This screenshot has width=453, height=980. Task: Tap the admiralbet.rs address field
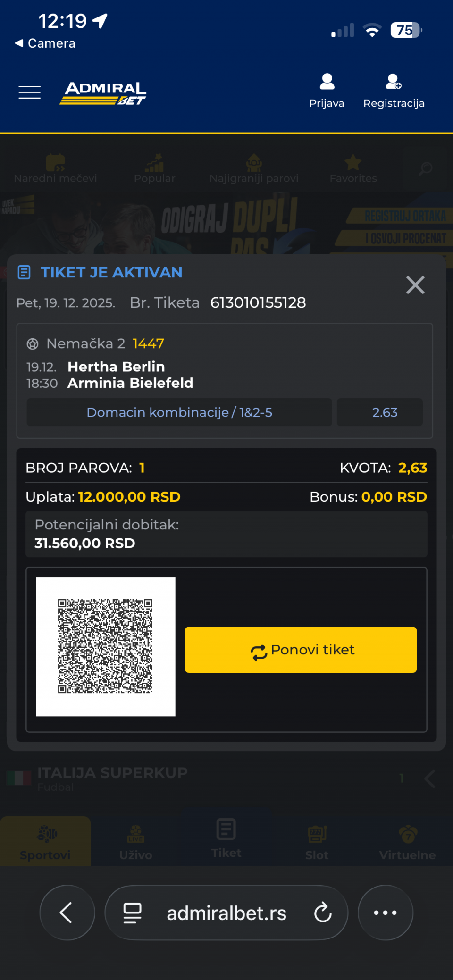(226, 913)
